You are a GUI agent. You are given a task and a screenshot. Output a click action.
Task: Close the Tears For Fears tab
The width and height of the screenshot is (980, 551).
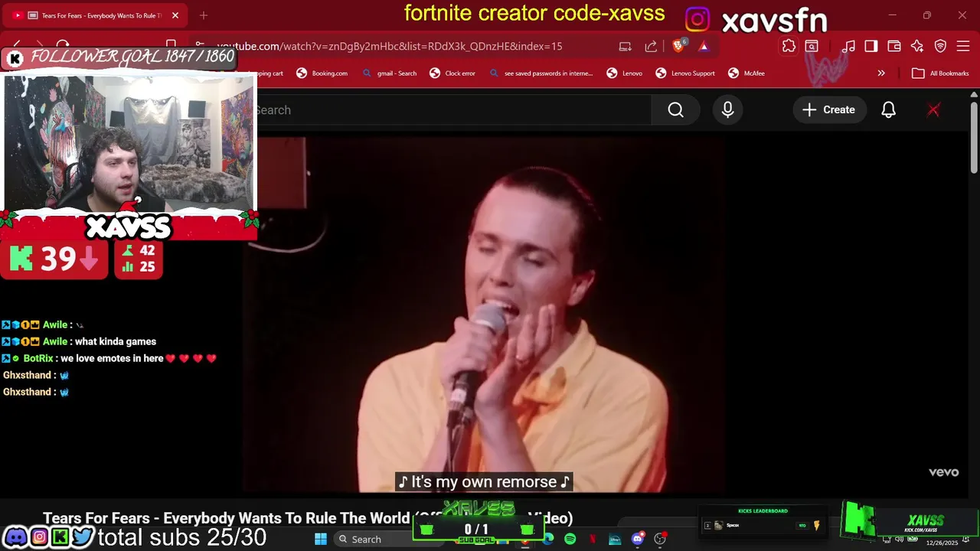pos(175,15)
